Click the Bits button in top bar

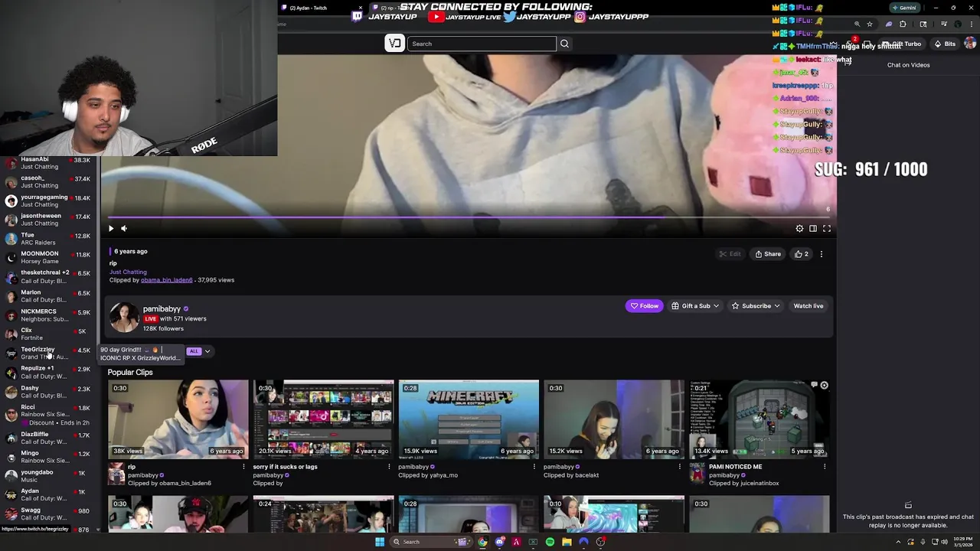point(945,44)
